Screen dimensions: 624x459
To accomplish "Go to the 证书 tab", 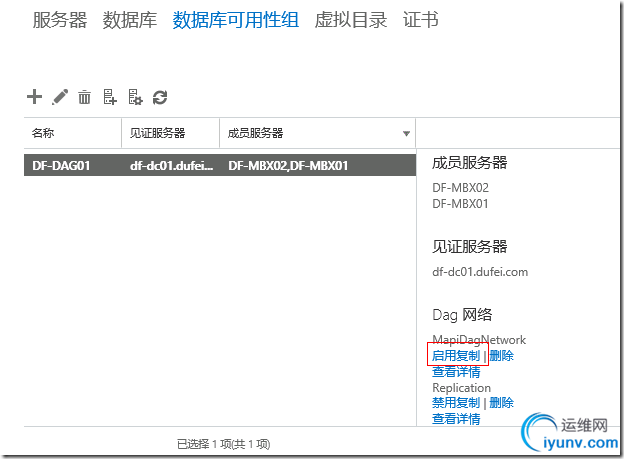I will pos(421,20).
